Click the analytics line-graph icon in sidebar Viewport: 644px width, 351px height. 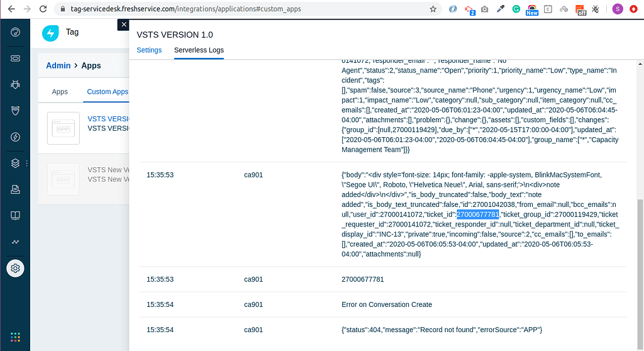click(15, 242)
